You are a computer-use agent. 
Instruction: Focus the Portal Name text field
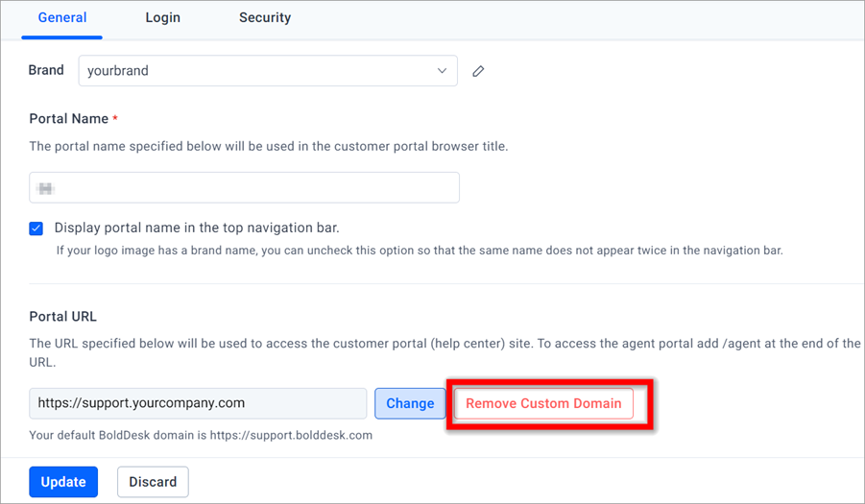[245, 187]
